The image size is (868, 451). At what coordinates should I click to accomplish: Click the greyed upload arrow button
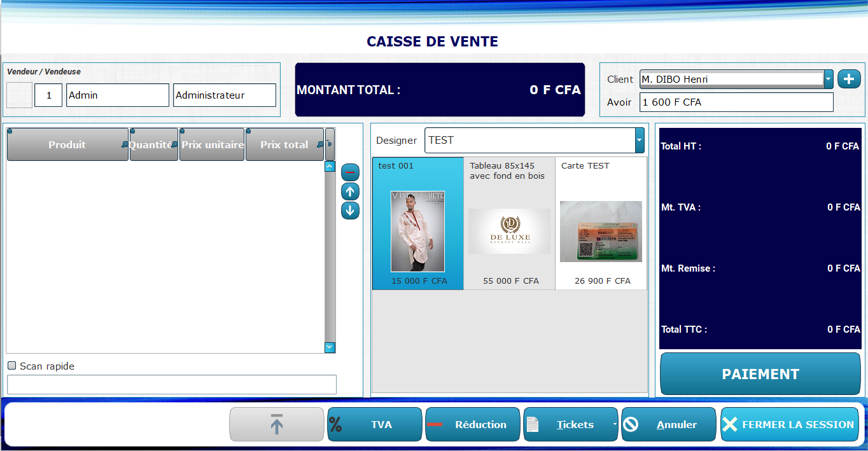click(x=276, y=424)
